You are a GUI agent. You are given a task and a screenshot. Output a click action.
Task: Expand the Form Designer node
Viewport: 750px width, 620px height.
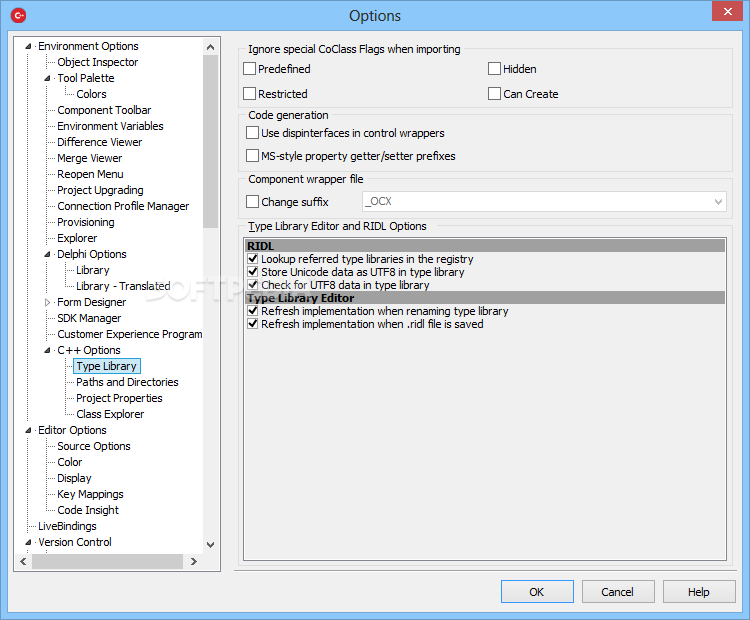point(47,302)
